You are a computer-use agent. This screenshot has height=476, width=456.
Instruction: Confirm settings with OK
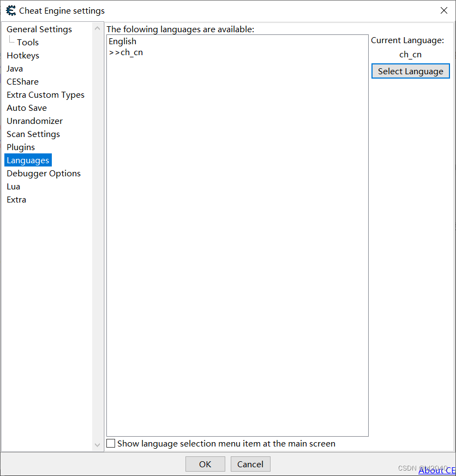tap(205, 464)
